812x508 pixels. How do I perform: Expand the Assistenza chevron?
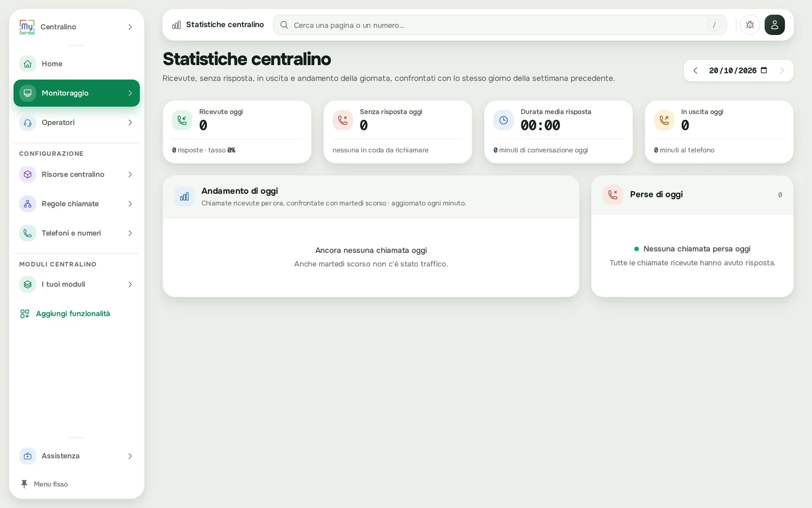(130, 456)
